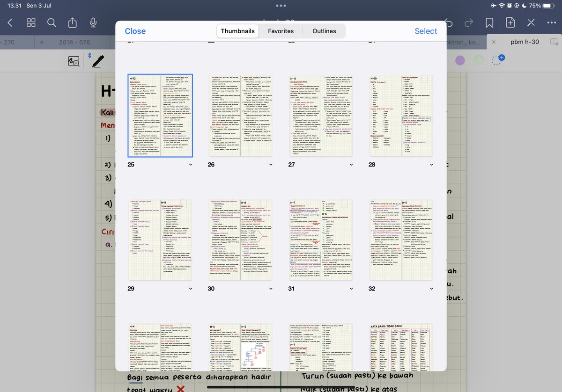Select the Thumbnails segment

coord(238,31)
